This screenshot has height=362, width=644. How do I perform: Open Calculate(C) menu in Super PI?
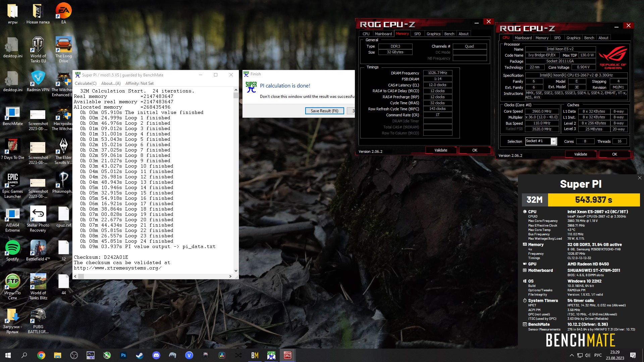pyautogui.click(x=86, y=83)
